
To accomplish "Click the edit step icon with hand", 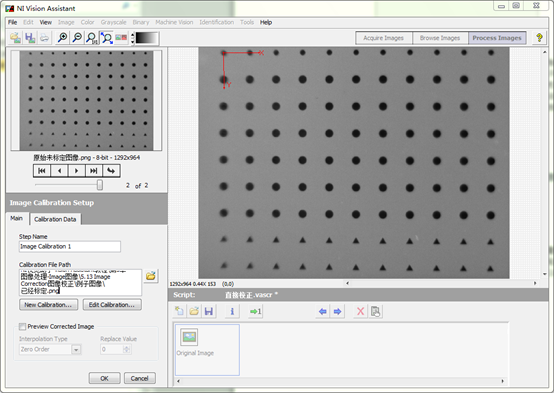I will [x=375, y=311].
